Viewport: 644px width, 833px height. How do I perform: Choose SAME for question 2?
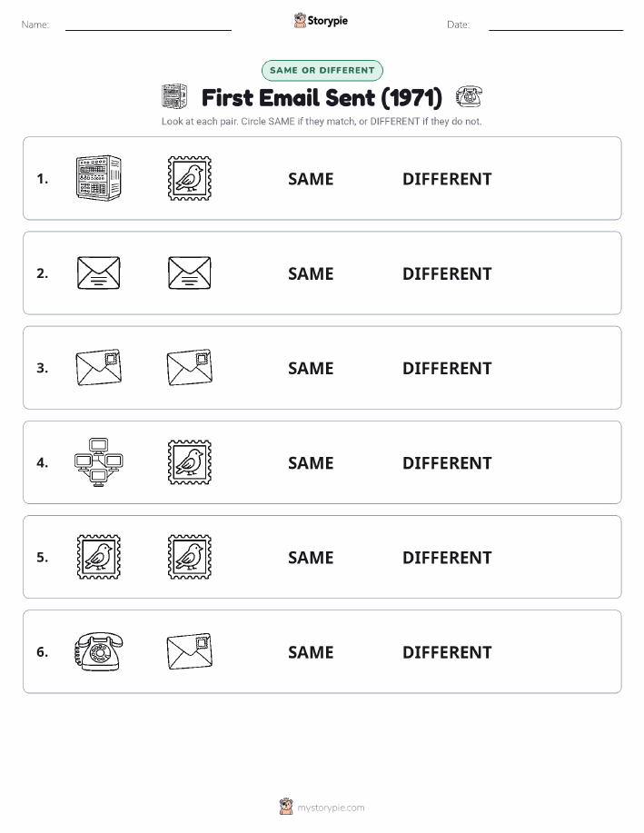pos(311,273)
